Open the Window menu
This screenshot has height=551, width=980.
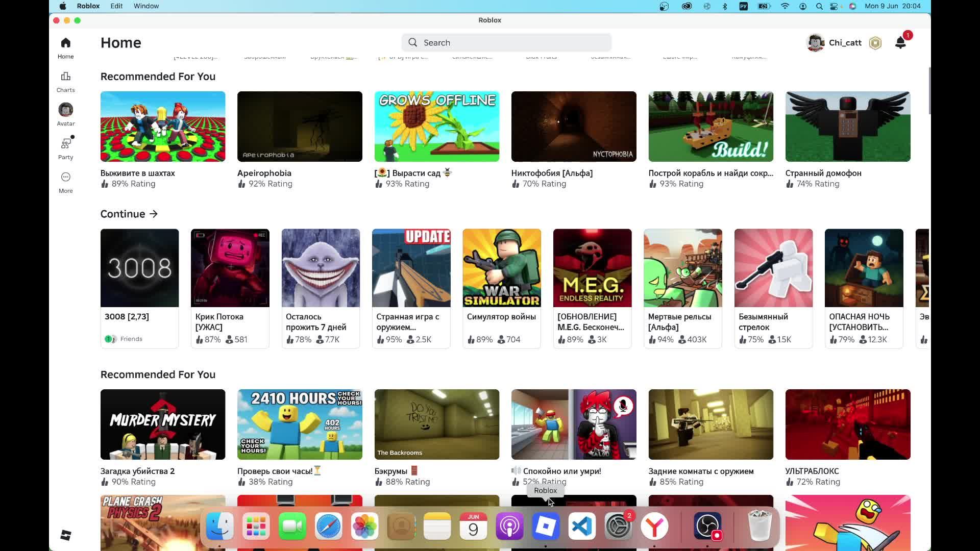point(146,6)
